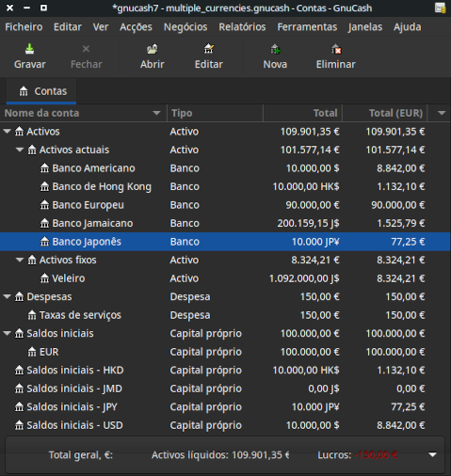Screen dimensions: 451x476
Task: Open the Relatórios menu
Action: [x=242, y=27]
